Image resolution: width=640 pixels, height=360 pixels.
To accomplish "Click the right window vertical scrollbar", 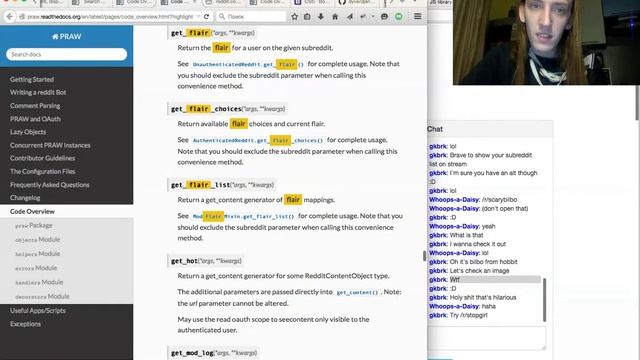I will click(x=638, y=104).
